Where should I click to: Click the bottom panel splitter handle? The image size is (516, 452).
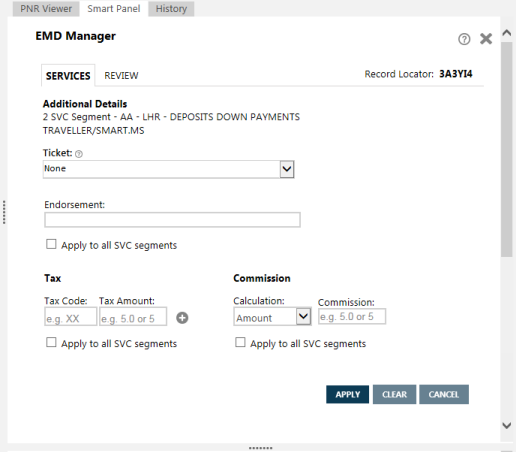coord(261,448)
